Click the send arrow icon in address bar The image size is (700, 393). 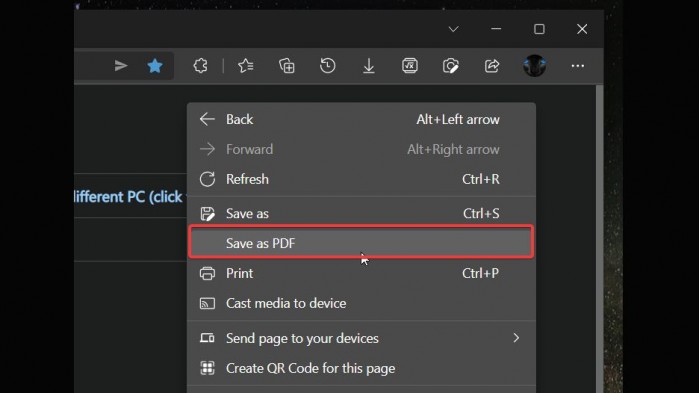coord(121,66)
